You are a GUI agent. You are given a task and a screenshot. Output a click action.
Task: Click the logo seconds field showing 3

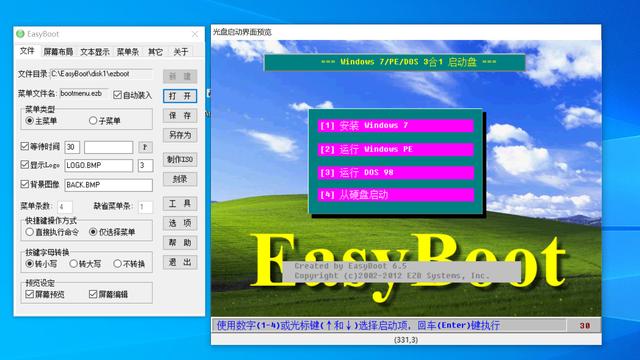[145, 165]
